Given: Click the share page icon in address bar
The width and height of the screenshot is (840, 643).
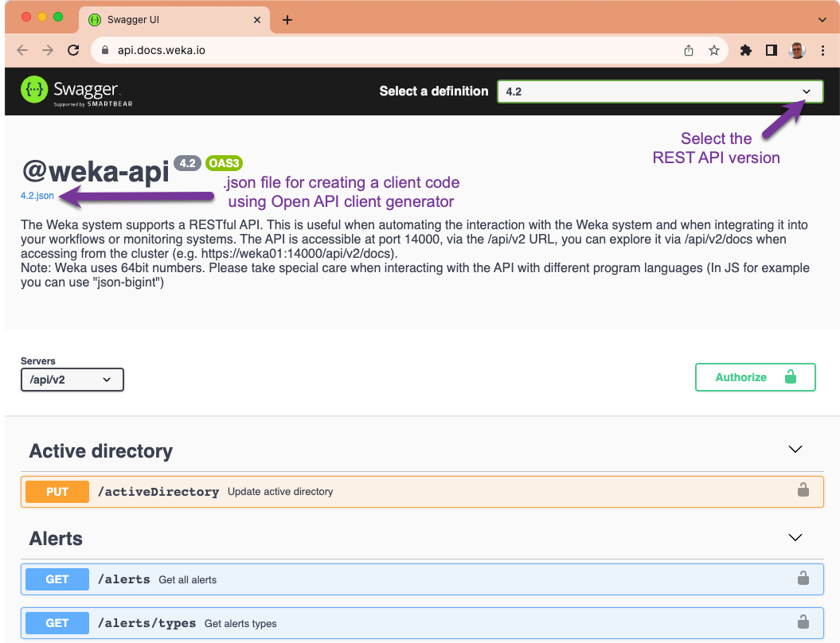Looking at the screenshot, I should click(689, 50).
